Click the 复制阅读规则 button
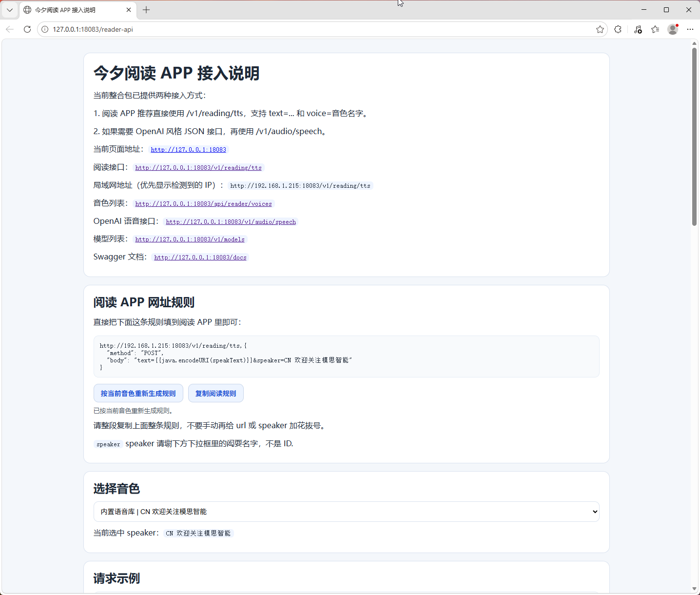The image size is (700, 595). [215, 393]
